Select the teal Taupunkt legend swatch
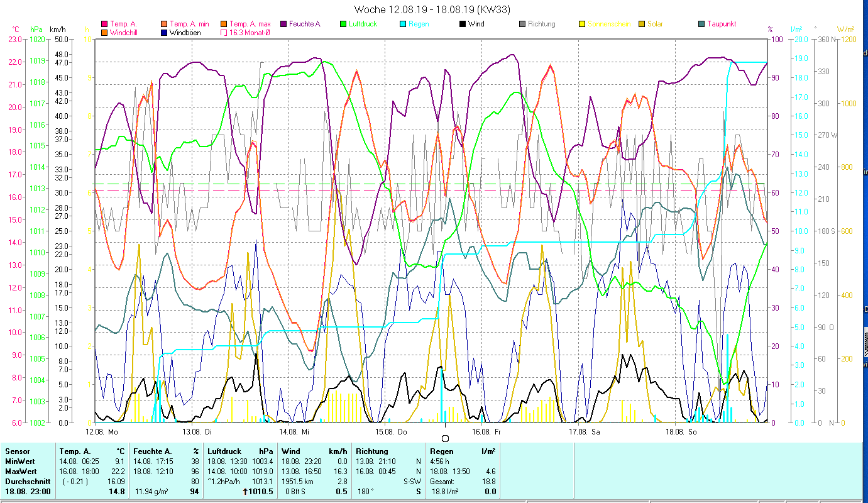Viewport: 868px width, 503px height. [x=701, y=25]
